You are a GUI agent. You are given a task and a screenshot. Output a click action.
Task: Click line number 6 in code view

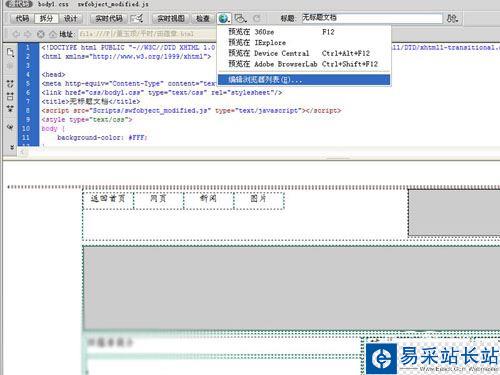point(28,92)
